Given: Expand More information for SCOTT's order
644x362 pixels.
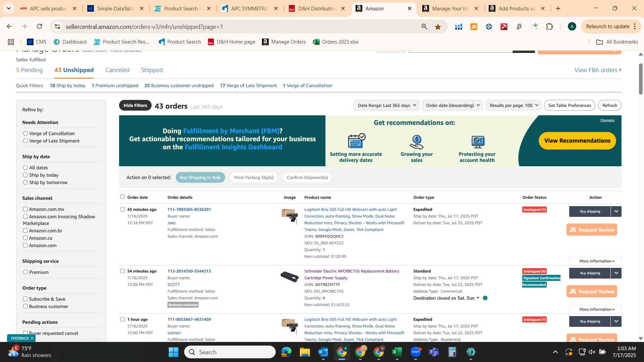Looking at the screenshot, I should point(595,309).
